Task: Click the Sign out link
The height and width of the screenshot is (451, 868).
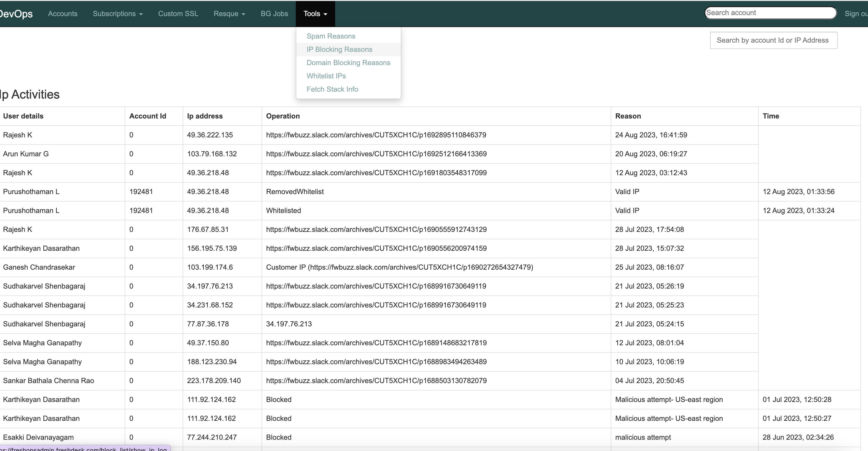Action: pyautogui.click(x=856, y=14)
